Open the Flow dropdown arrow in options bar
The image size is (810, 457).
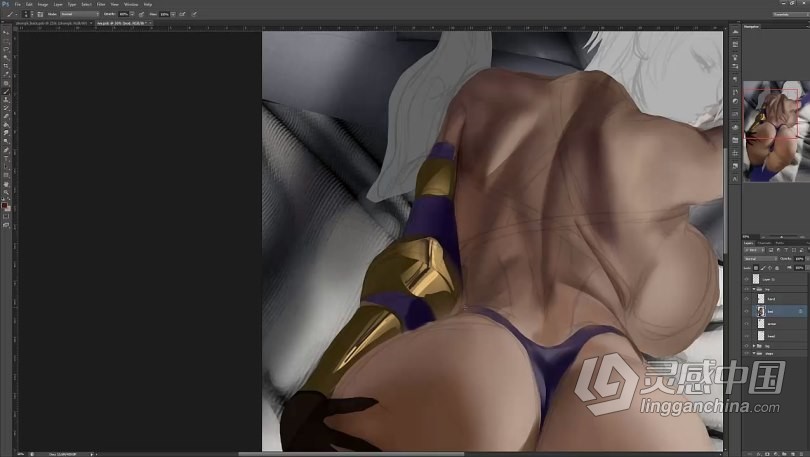(173, 14)
